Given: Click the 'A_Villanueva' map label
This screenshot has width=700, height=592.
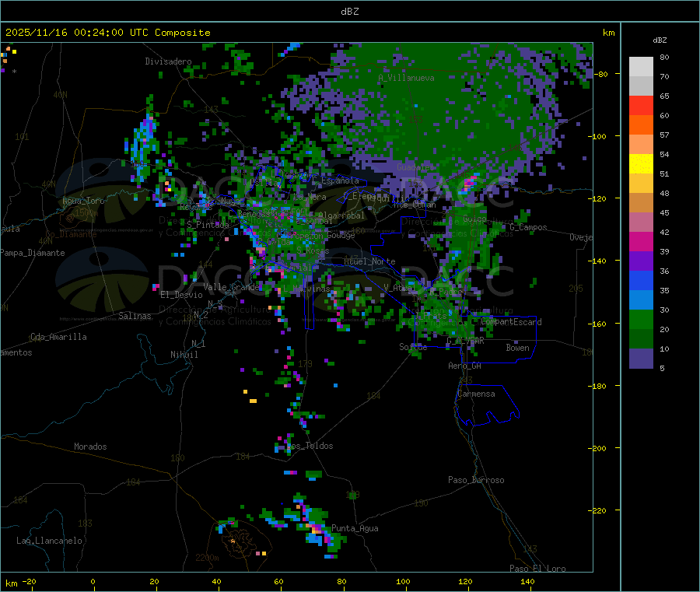Looking at the screenshot, I should [406, 78].
